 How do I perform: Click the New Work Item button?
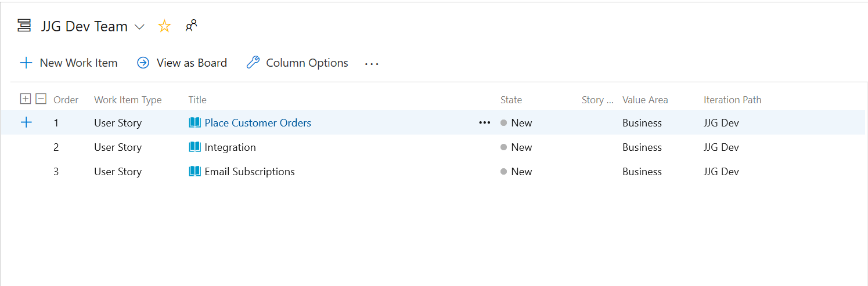[69, 63]
